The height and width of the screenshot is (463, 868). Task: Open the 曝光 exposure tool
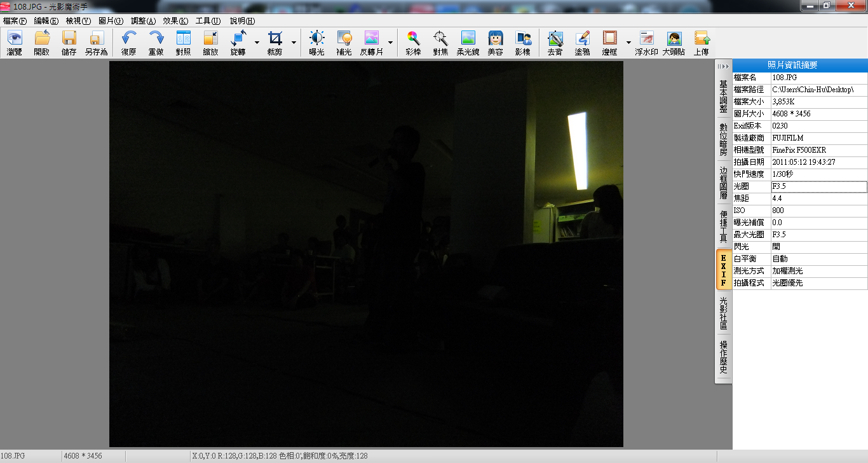[x=316, y=43]
